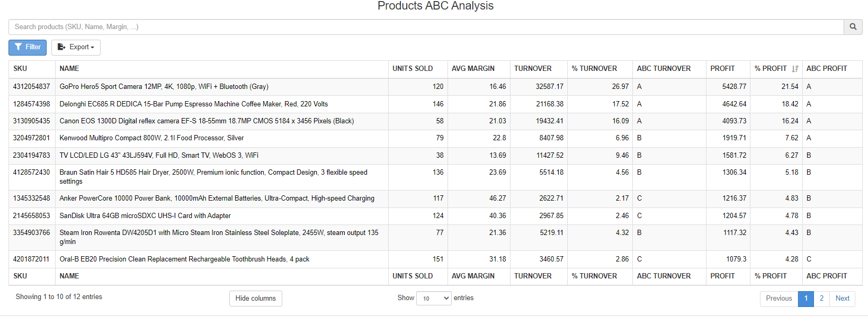Click the magnifying glass search icon
The width and height of the screenshot is (868, 325).
853,27
